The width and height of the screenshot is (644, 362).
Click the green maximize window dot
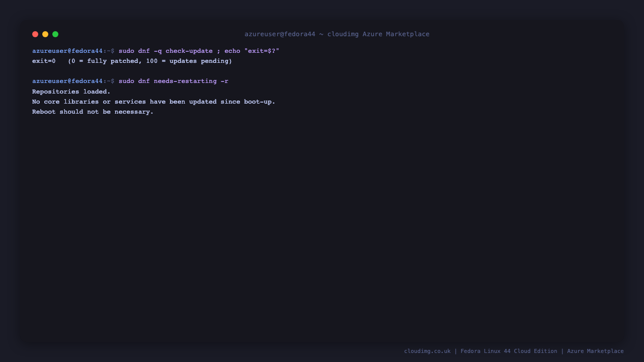coord(55,34)
